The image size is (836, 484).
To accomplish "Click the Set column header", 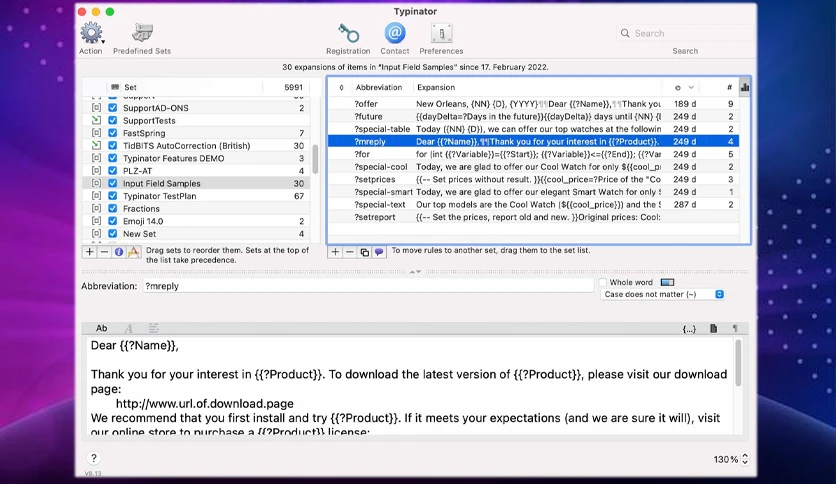I will [130, 87].
